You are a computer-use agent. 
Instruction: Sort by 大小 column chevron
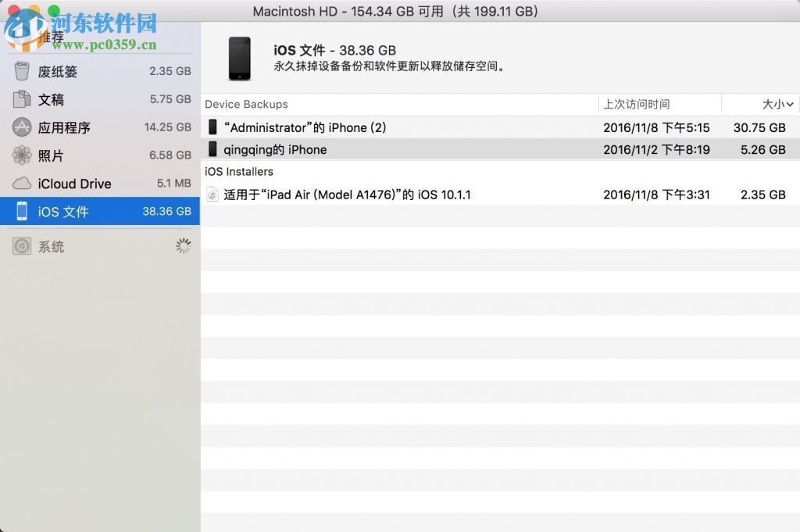click(790, 104)
